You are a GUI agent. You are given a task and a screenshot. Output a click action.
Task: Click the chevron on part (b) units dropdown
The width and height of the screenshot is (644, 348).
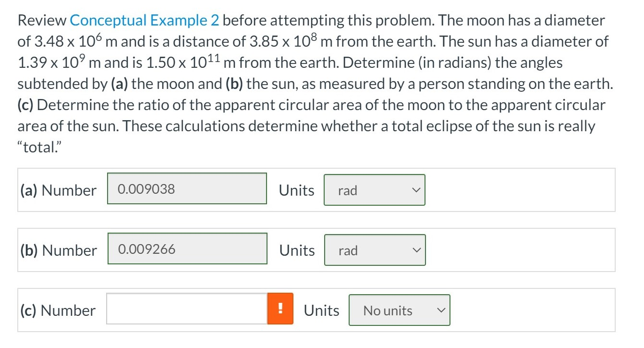[417, 250]
